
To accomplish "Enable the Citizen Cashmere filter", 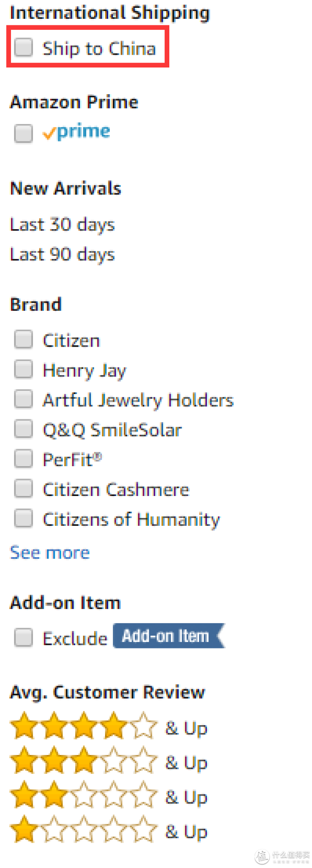I will pos(23,489).
